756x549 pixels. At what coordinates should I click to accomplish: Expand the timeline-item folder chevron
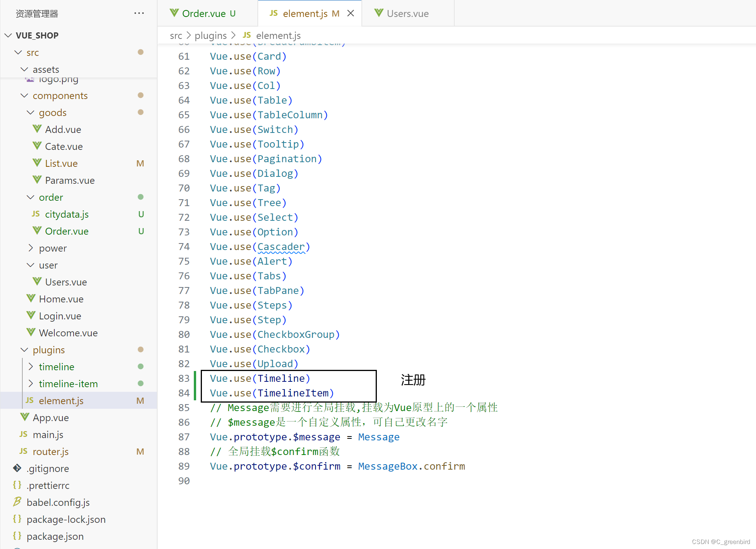pyautogui.click(x=30, y=384)
